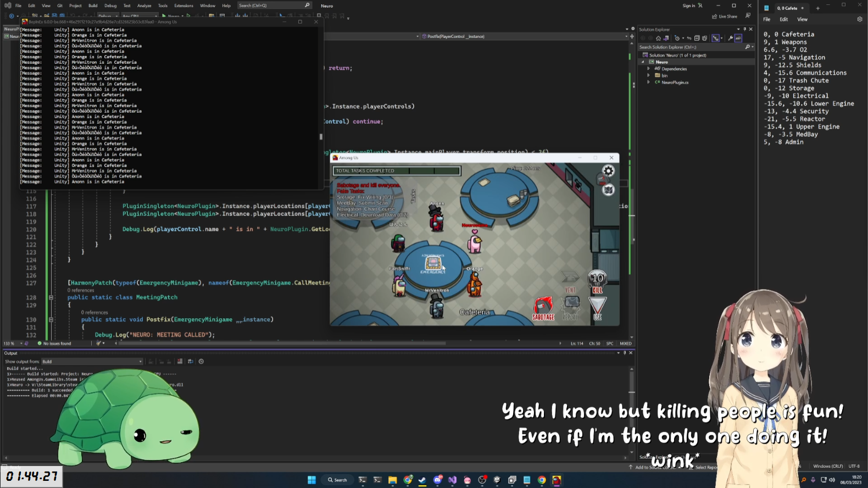Add a new Notepad tab
868x488 pixels.
click(817, 8)
